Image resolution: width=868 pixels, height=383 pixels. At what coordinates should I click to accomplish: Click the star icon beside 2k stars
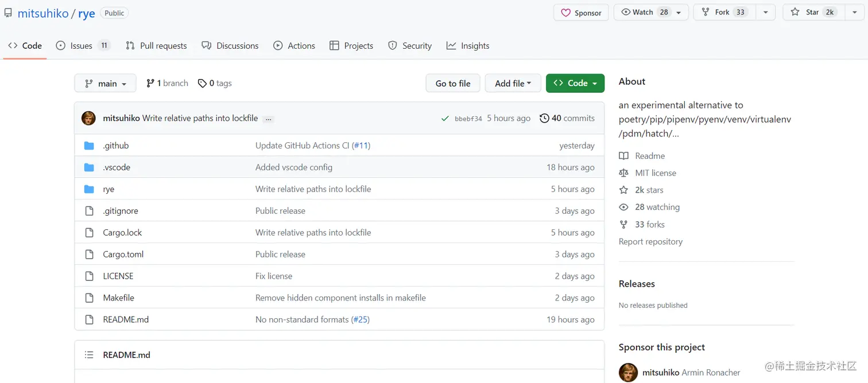(x=623, y=190)
